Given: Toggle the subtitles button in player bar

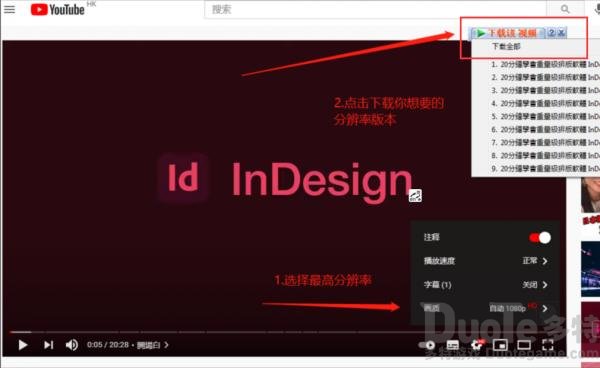Looking at the screenshot, I should [453, 345].
